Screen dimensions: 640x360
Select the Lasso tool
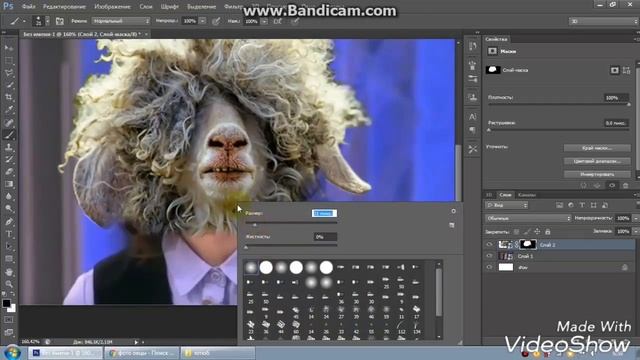pos(9,73)
